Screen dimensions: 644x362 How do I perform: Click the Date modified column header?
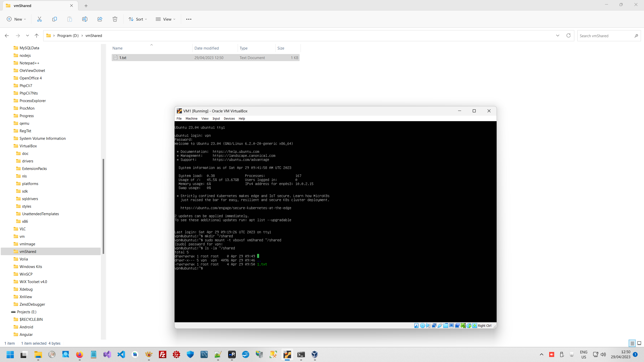click(x=207, y=48)
